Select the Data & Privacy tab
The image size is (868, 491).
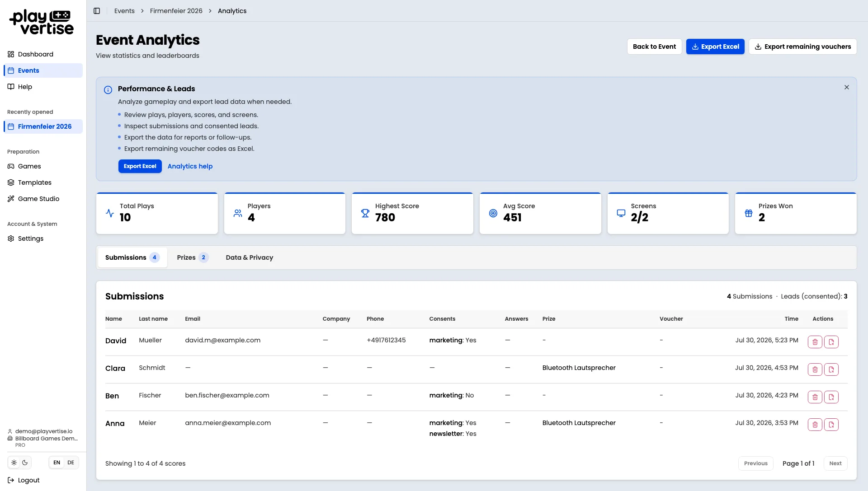[250, 257]
